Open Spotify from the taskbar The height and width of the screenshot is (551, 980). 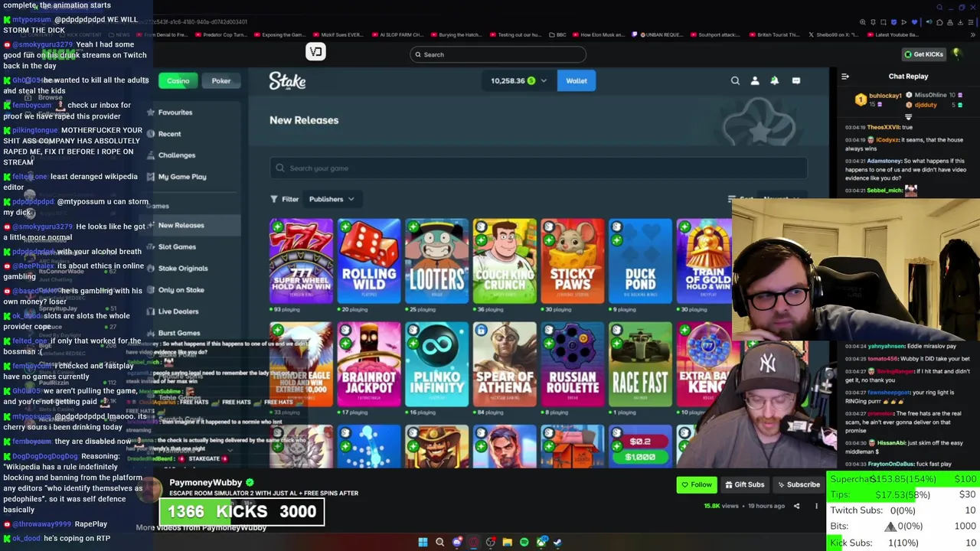tap(524, 542)
